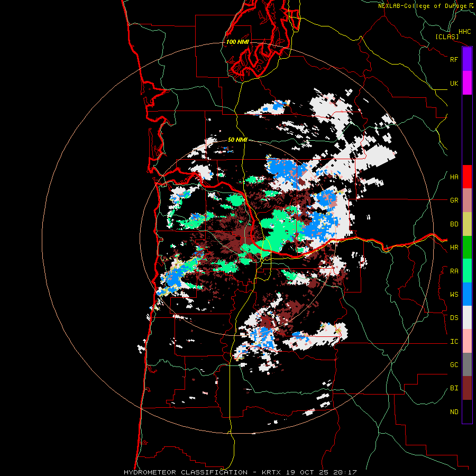476x476 pixels.
Task: Click the WS legend label
Action: (x=454, y=295)
